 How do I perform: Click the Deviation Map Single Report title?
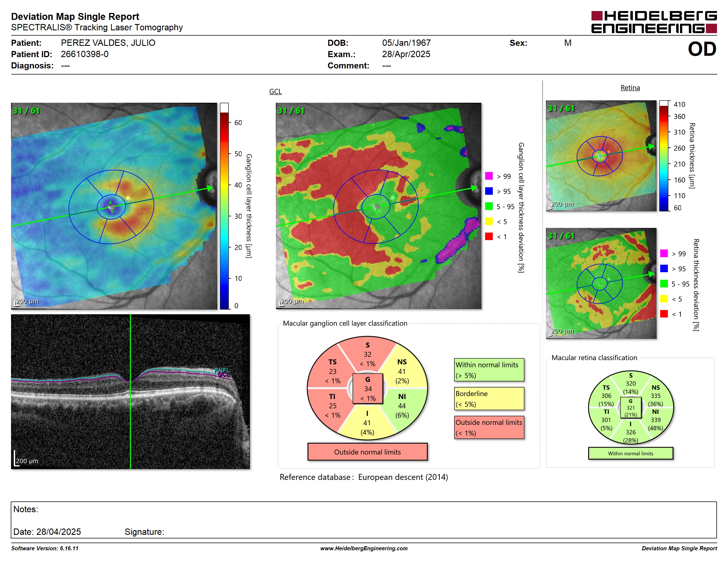coord(75,16)
